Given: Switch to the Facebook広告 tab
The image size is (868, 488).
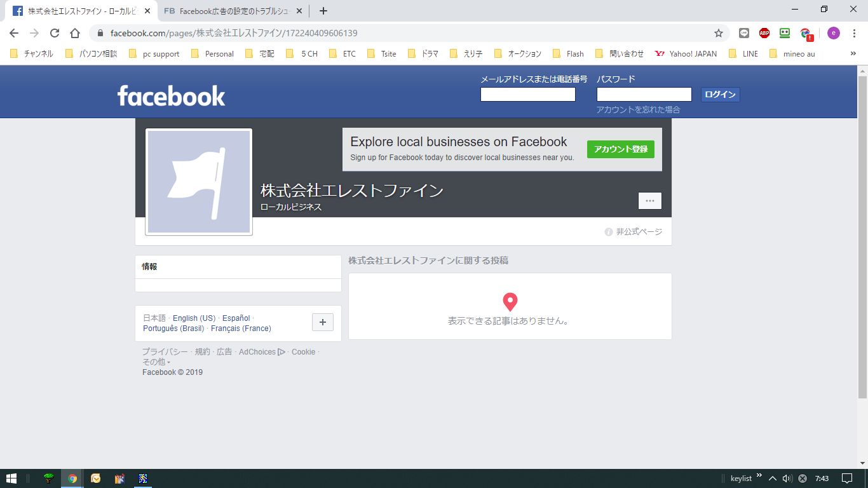Looking at the screenshot, I should click(x=233, y=11).
